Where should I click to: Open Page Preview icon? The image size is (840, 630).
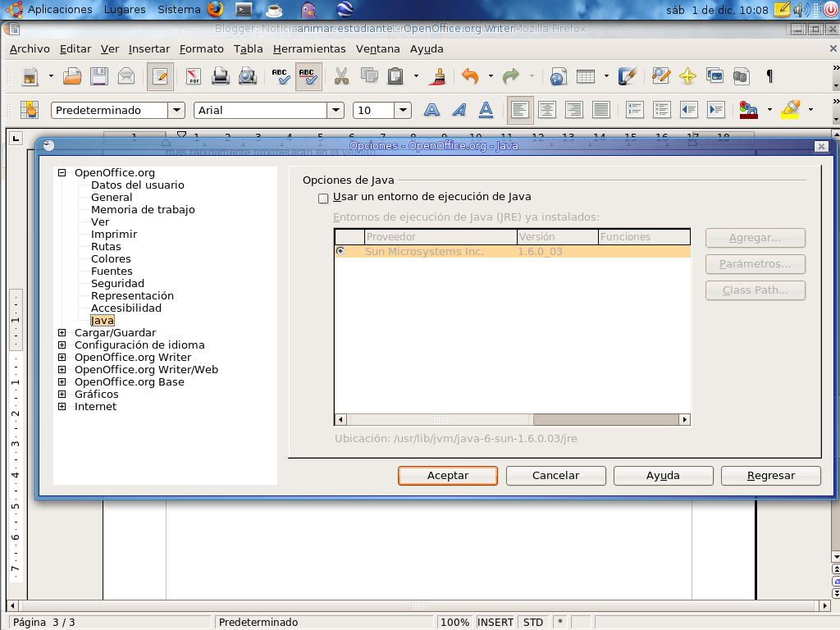point(248,76)
